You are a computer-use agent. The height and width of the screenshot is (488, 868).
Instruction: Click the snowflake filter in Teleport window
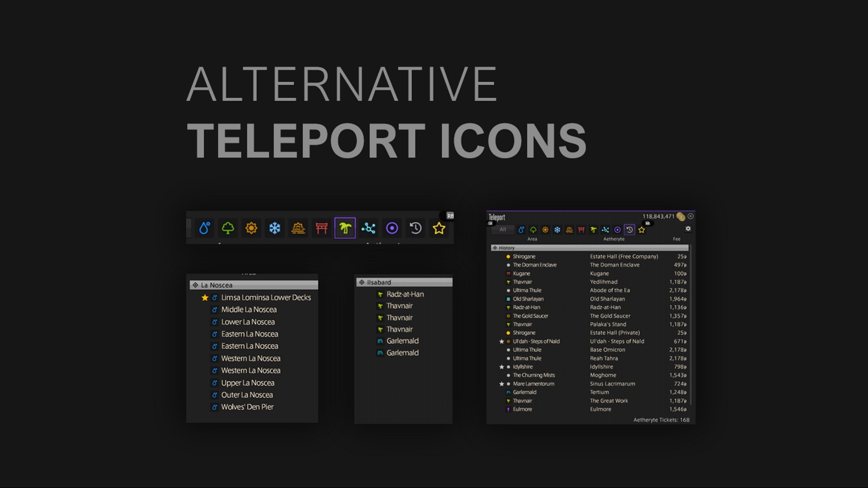557,230
